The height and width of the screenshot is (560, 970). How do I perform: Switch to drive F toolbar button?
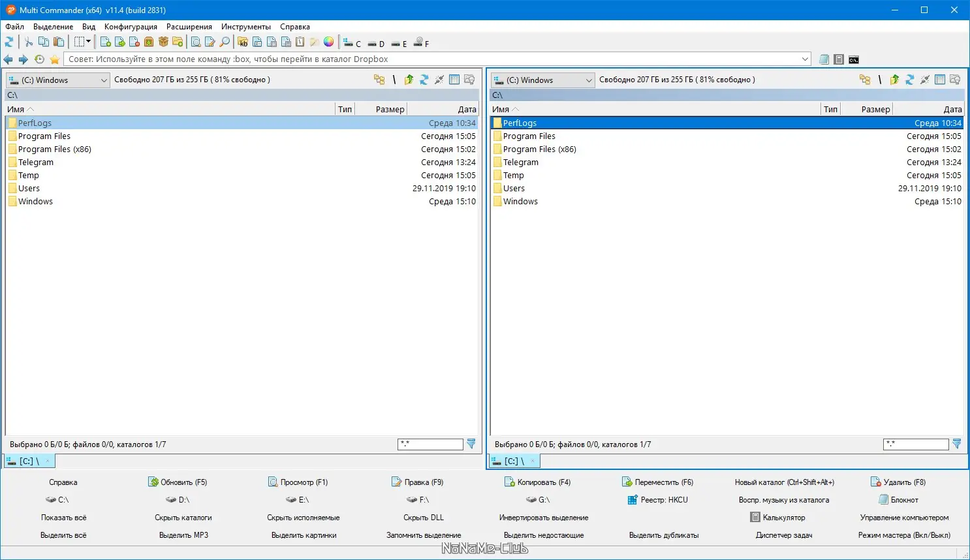421,43
